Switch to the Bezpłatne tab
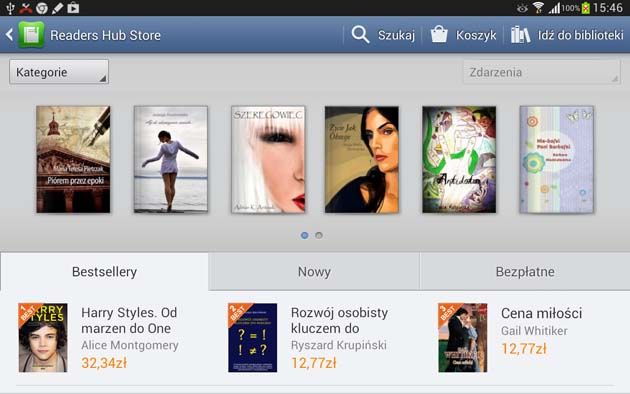Screen dimensions: 630x394 point(525,272)
